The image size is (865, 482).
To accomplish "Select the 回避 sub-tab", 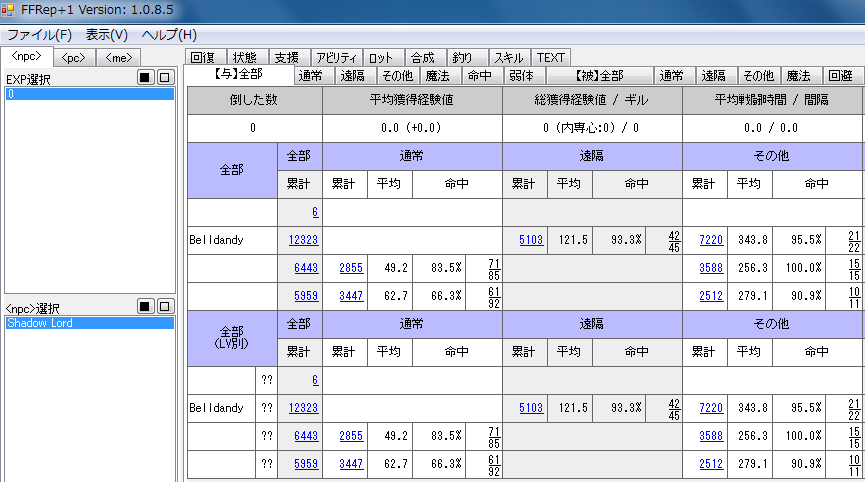I will tap(840, 75).
